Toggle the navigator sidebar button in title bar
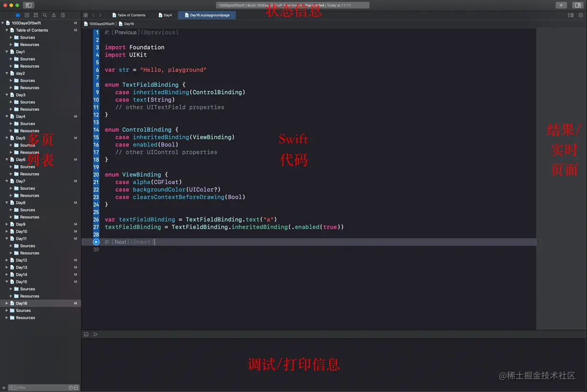This screenshot has height=392, width=587. point(28,5)
